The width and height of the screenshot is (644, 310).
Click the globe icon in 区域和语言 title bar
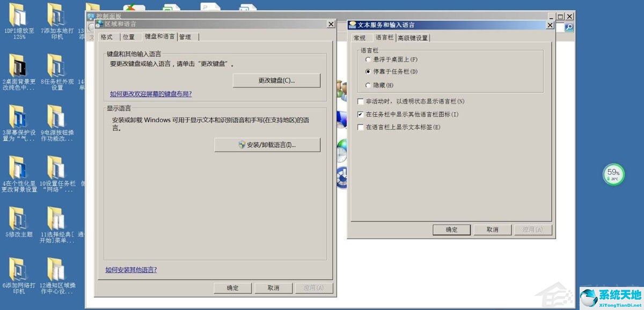99,24
